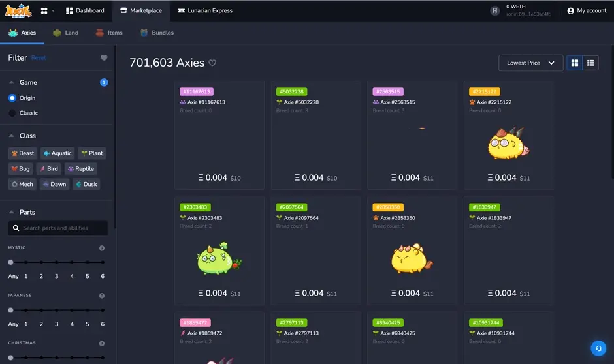The height and width of the screenshot is (364, 614).
Task: Click the #2097564 green ID badge
Action: pos(292,207)
